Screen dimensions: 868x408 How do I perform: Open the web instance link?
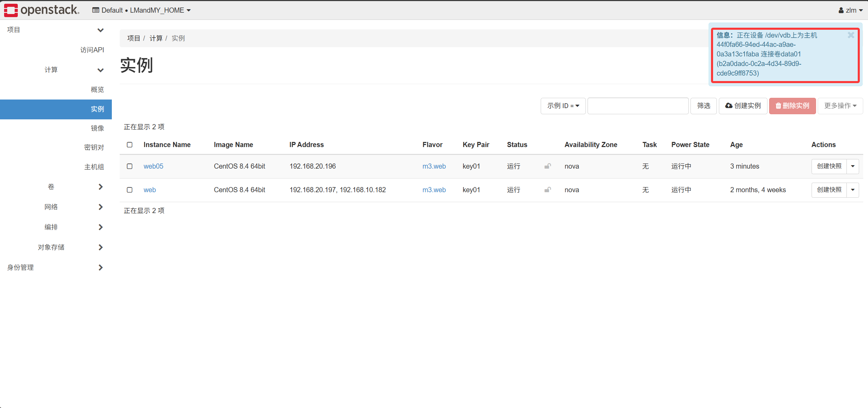(x=149, y=190)
